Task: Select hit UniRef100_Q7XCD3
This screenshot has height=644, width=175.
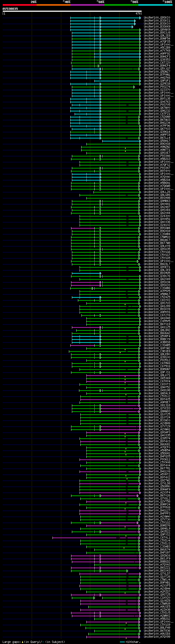Action: coord(157,408)
